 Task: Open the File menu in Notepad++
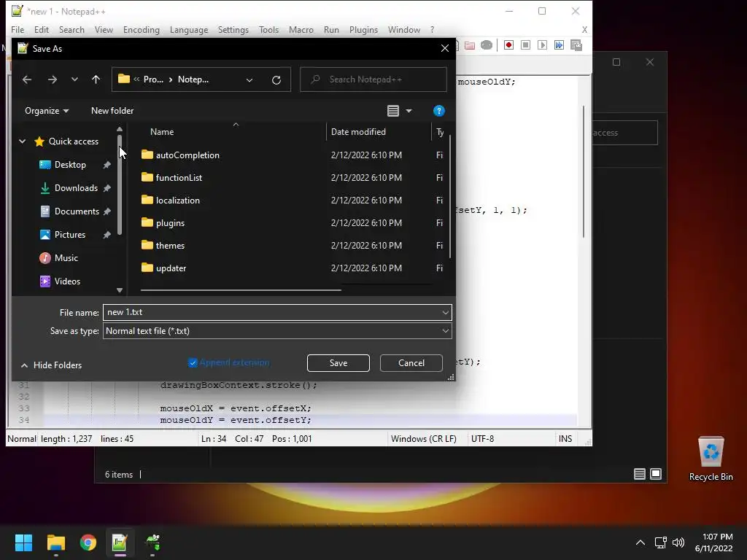18,29
